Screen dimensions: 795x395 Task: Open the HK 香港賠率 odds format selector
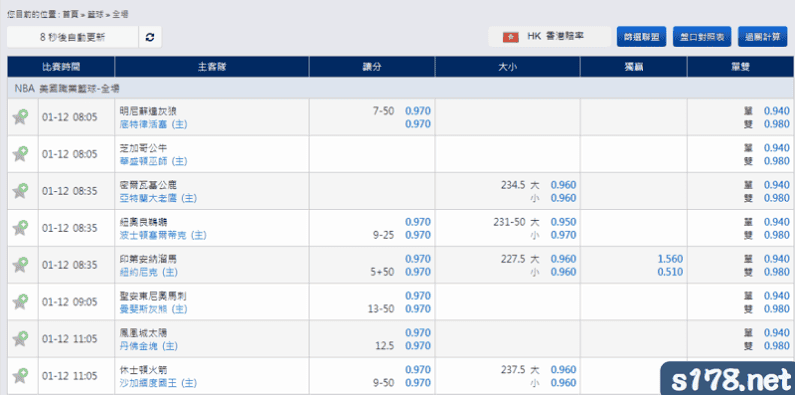550,37
